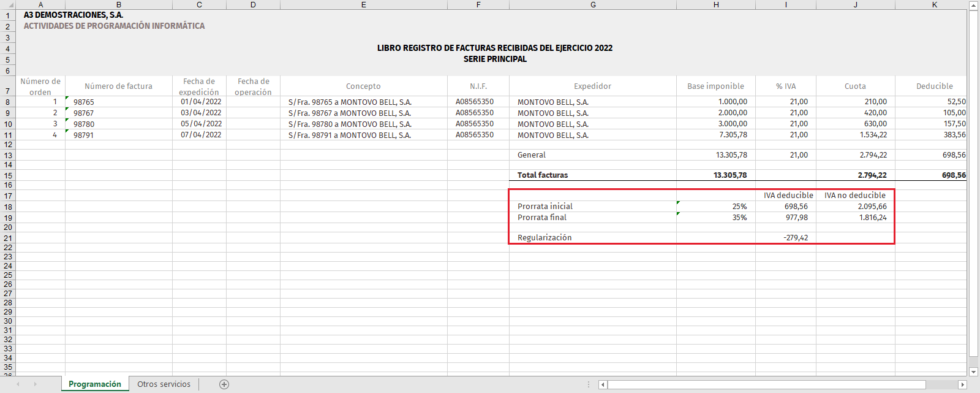Select the 977,98 IVA deducible cell
980x393 pixels.
786,218
